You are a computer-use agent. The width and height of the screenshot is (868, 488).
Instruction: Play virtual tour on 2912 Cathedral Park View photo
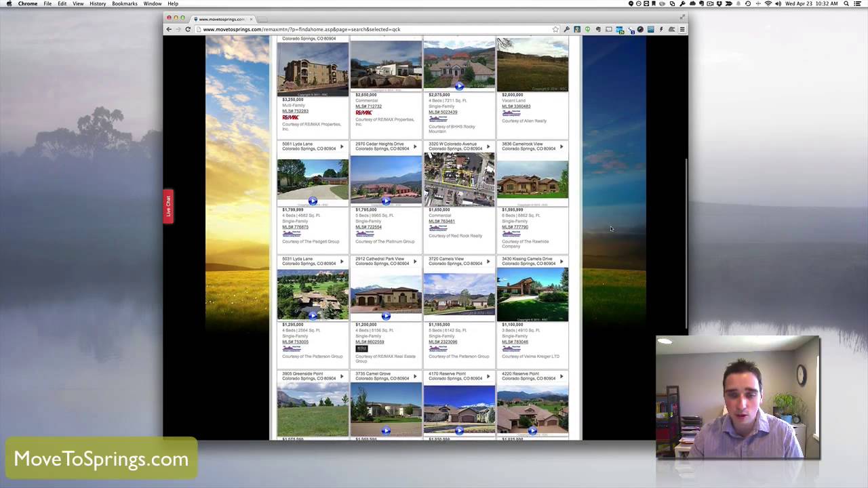click(x=386, y=316)
